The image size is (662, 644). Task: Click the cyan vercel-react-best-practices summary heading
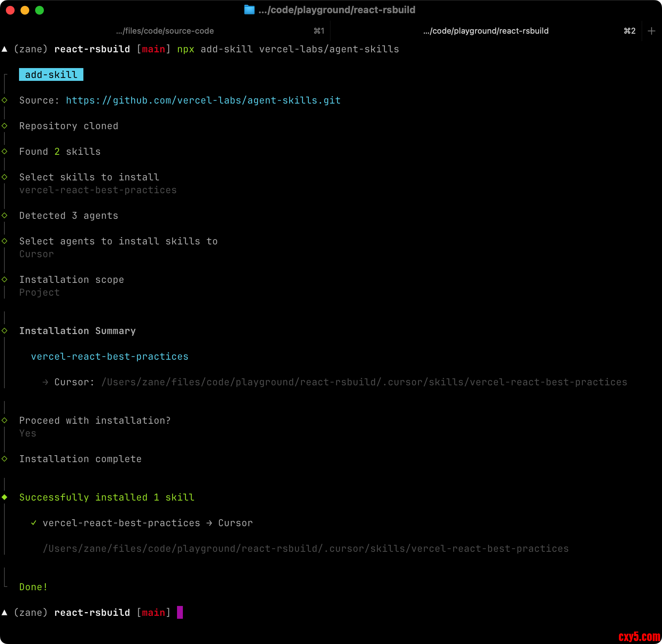[110, 357]
